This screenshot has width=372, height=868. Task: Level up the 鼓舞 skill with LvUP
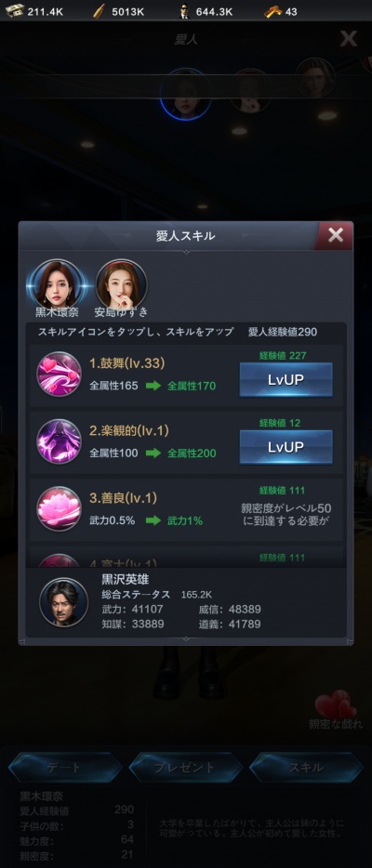pyautogui.click(x=286, y=380)
